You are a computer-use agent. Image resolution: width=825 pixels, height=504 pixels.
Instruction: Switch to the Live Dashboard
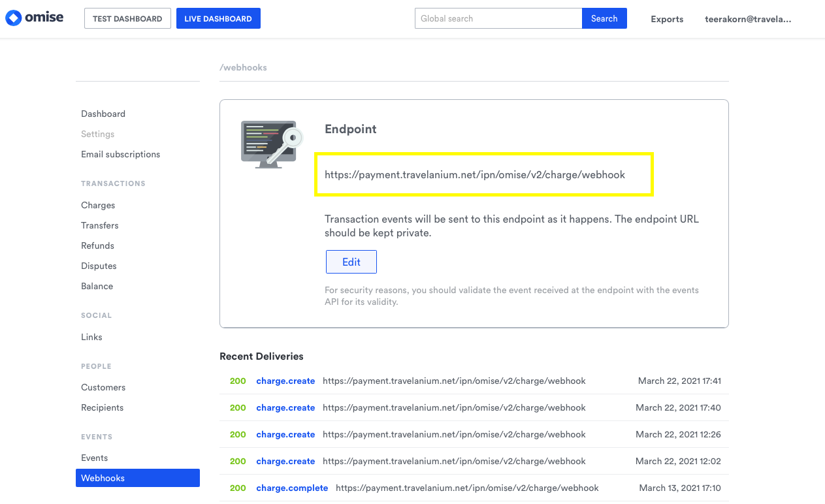pyautogui.click(x=218, y=18)
